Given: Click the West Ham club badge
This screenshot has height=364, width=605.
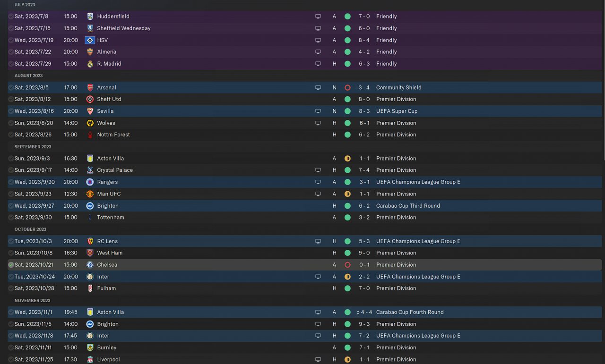Looking at the screenshot, I should pyautogui.click(x=90, y=253).
